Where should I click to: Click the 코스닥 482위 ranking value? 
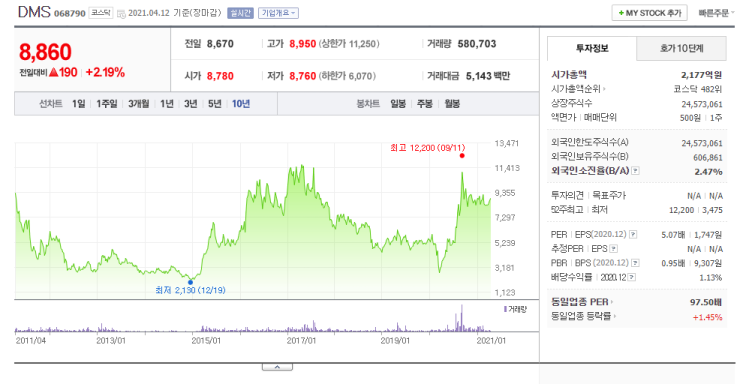click(698, 89)
